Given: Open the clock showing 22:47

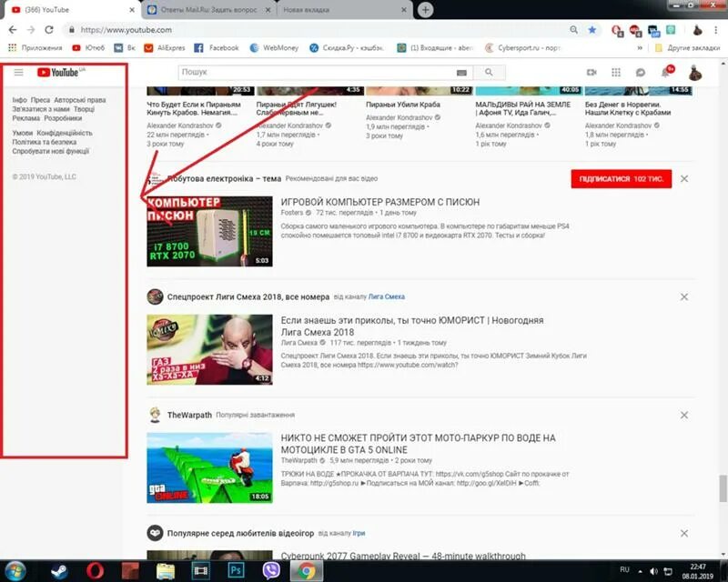Looking at the screenshot, I should tap(698, 571).
